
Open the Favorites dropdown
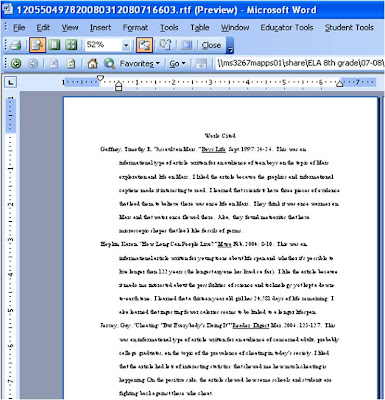pos(140,63)
